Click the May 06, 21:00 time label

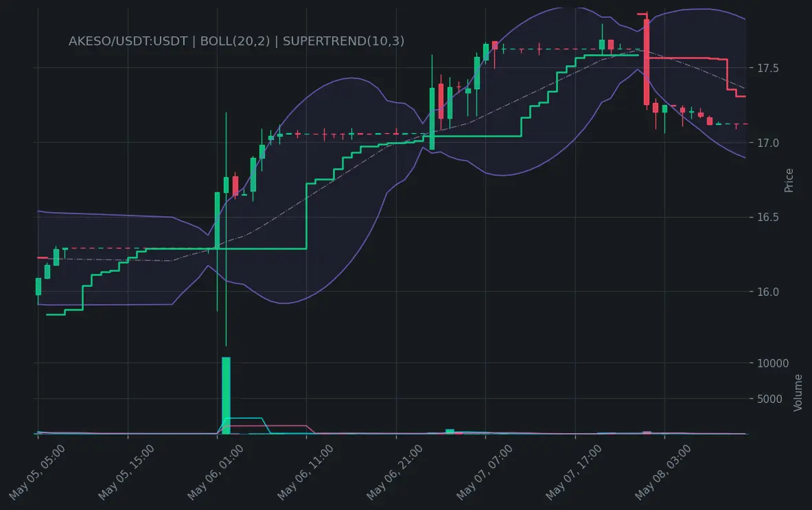[395, 472]
